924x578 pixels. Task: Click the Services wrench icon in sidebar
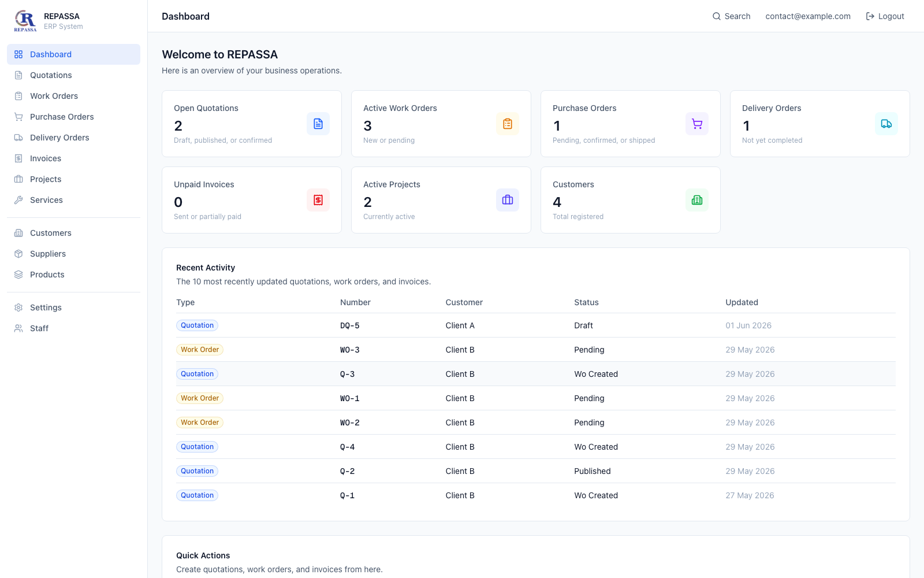click(x=18, y=200)
